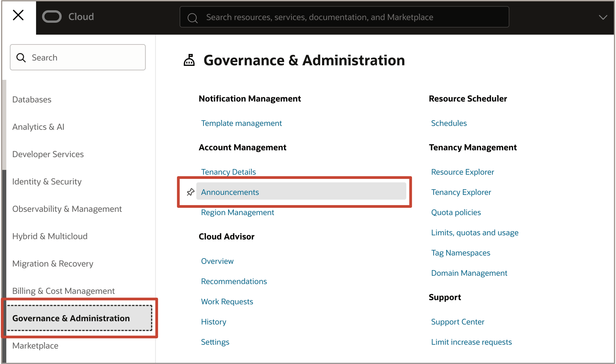616x364 pixels.
Task: Open Cloud Advisor Recommendations
Action: [x=234, y=281]
